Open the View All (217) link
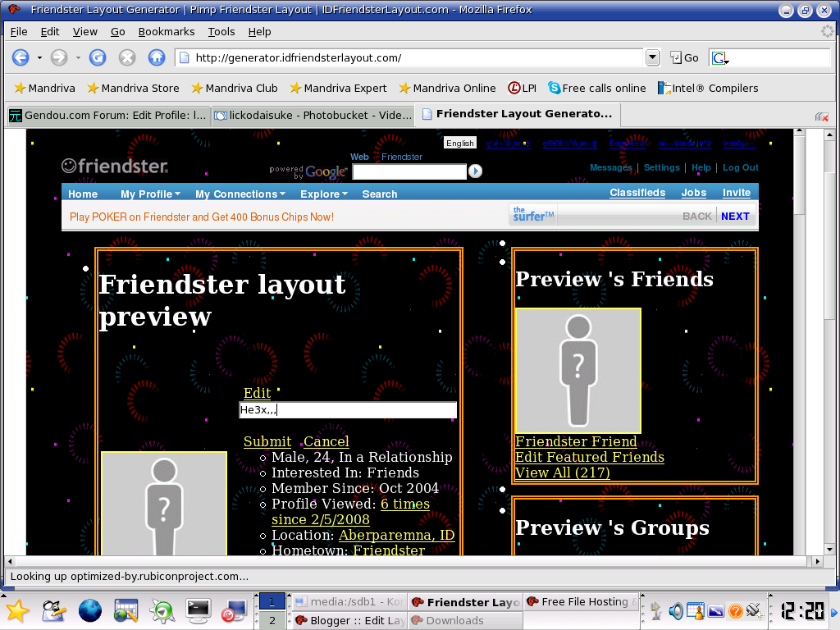Image resolution: width=840 pixels, height=630 pixels. (563, 472)
